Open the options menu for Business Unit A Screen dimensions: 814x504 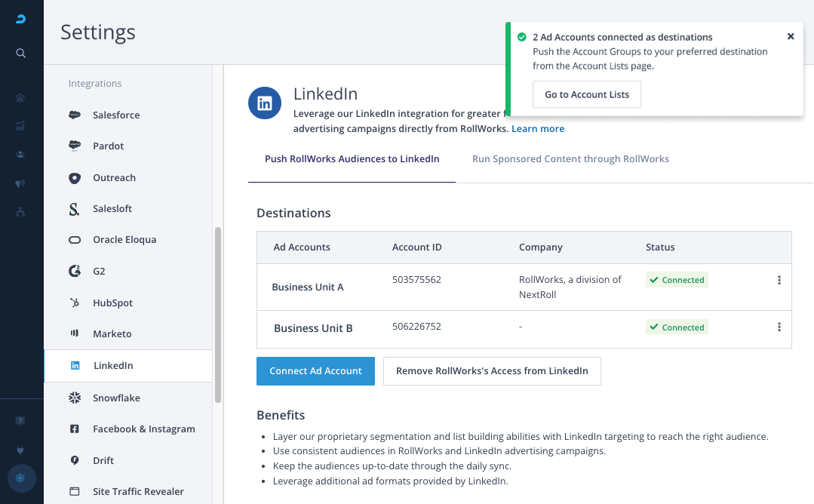pyautogui.click(x=779, y=280)
